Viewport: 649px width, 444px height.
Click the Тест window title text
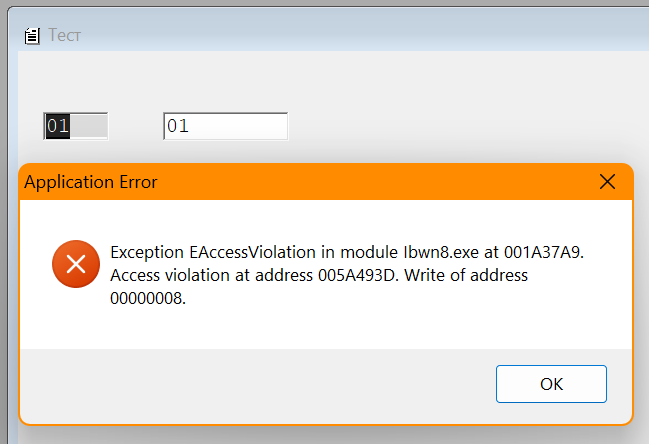click(x=65, y=35)
